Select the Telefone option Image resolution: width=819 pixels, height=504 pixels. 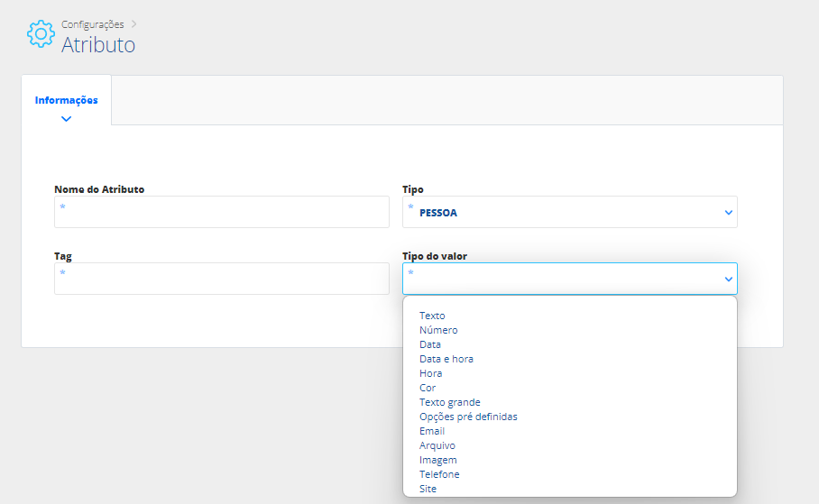click(x=439, y=474)
